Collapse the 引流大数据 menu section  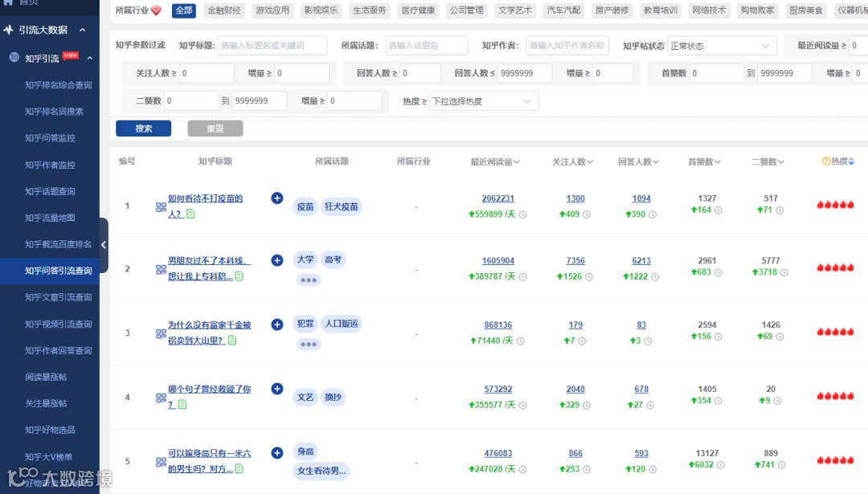[83, 30]
